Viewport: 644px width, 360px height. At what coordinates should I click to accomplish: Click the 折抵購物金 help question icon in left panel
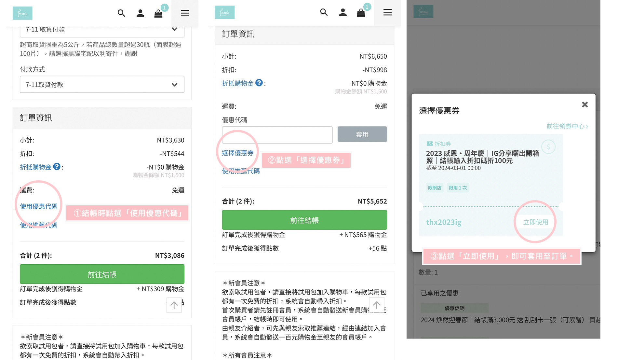[x=57, y=167]
